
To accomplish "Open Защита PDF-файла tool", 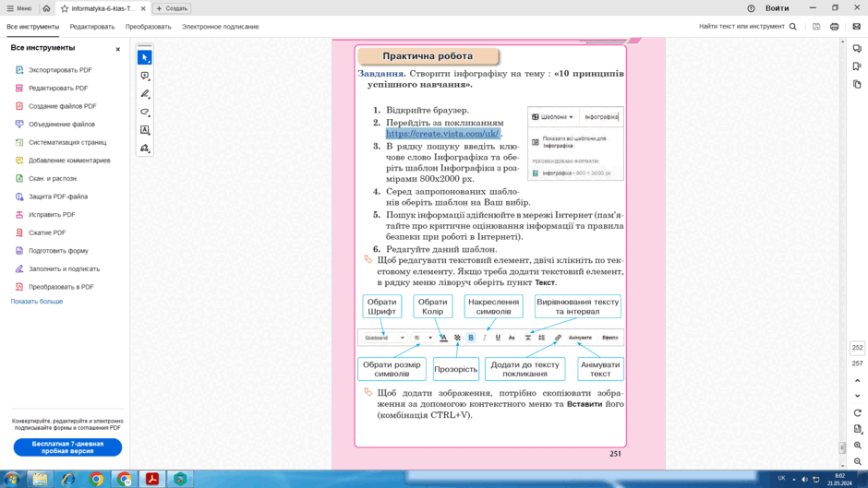I will pyautogui.click(x=57, y=196).
